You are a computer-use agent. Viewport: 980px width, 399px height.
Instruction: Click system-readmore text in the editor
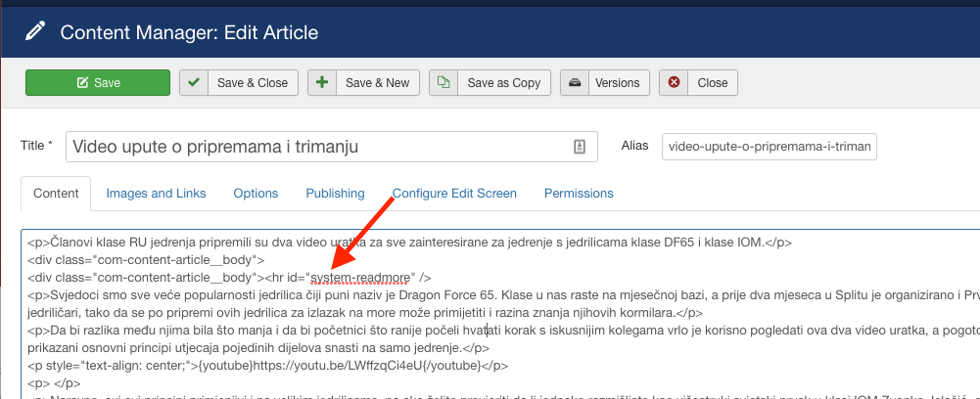[360, 277]
